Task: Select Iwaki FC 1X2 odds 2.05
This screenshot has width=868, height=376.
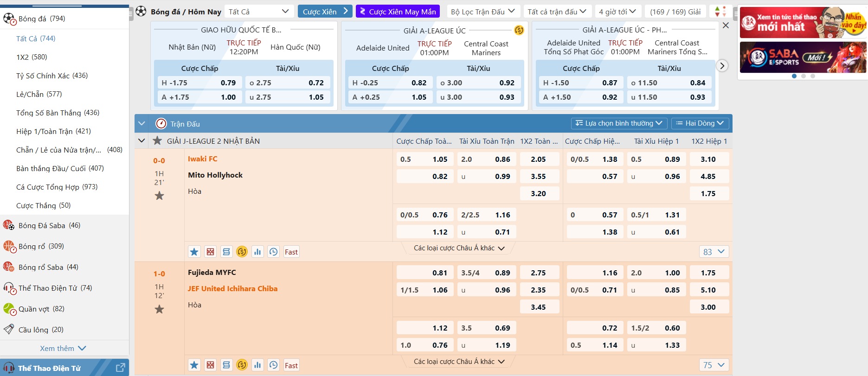Action: [x=539, y=159]
